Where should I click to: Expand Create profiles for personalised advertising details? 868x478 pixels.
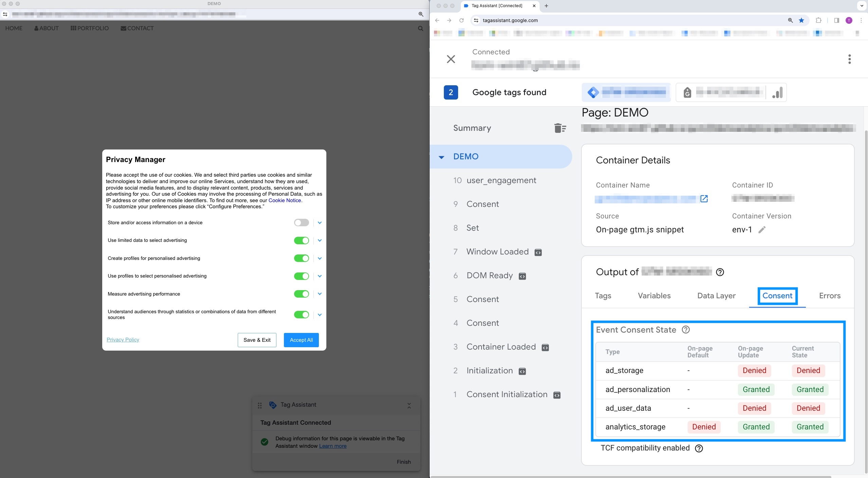(x=320, y=259)
